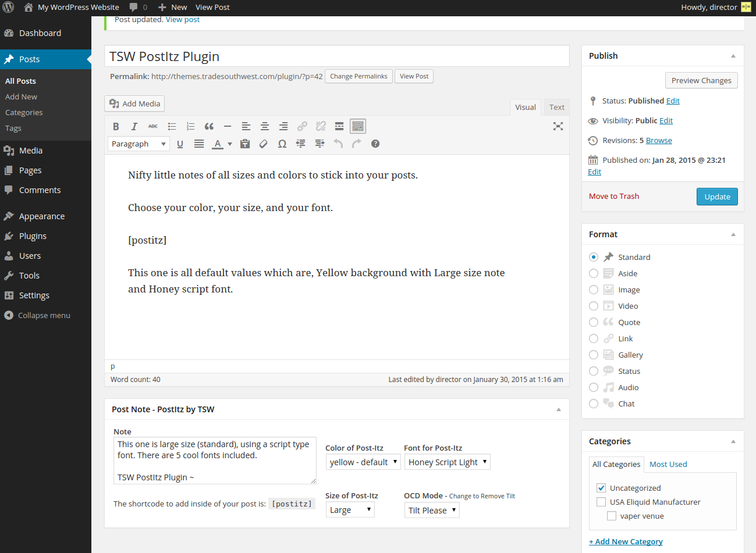Viewport: 756px width, 553px height.
Task: Toggle bold formatting in the editor toolbar
Action: click(x=116, y=126)
